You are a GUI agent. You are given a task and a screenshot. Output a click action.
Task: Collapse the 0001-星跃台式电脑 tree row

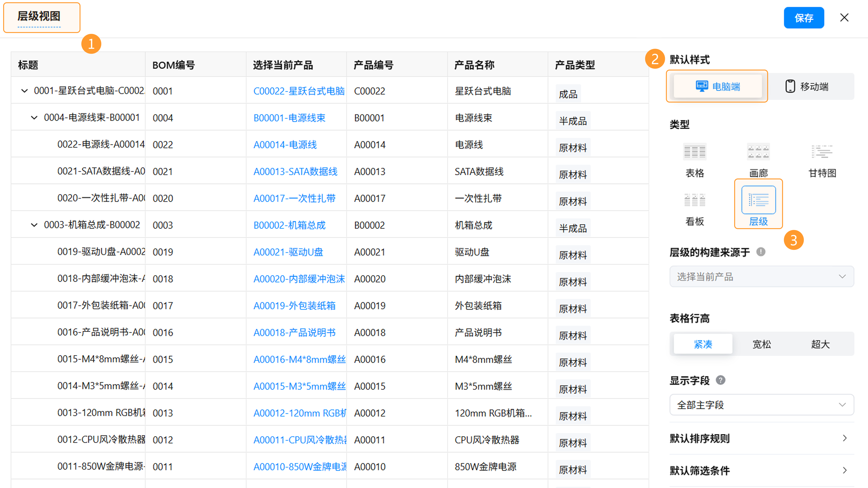click(24, 91)
